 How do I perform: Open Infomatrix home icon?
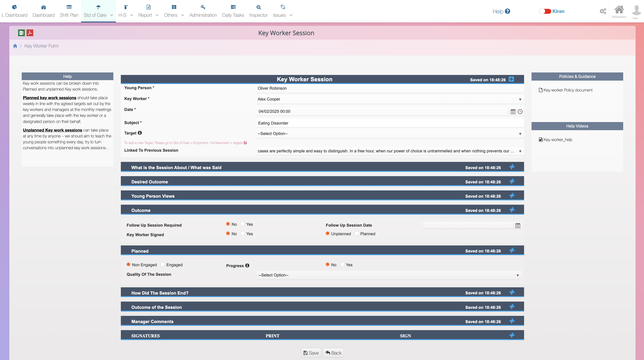click(619, 12)
